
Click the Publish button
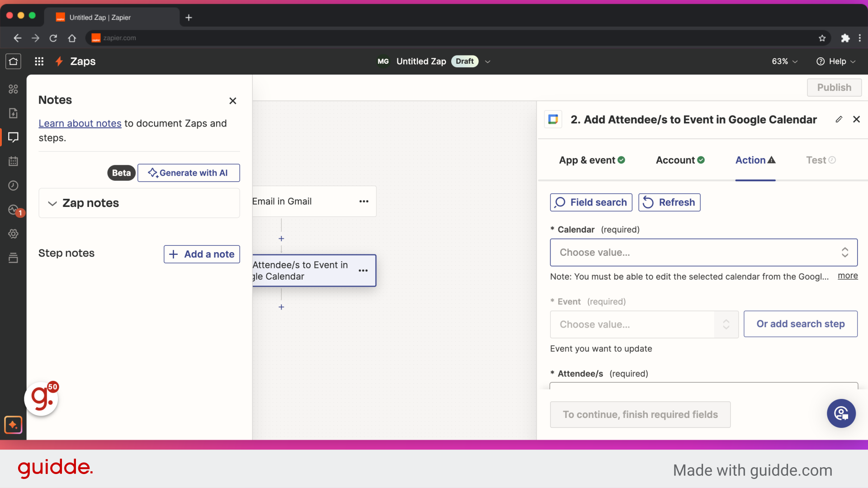pos(834,88)
